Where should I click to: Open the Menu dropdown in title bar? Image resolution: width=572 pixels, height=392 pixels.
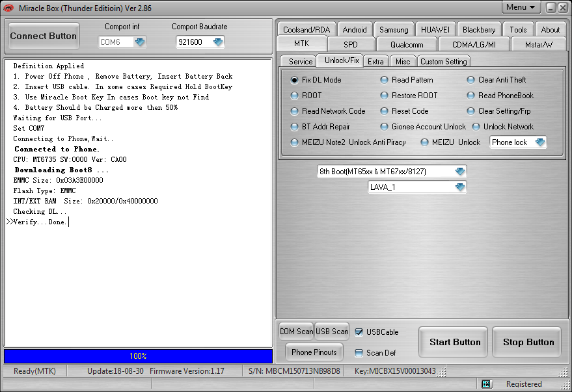tap(520, 7)
